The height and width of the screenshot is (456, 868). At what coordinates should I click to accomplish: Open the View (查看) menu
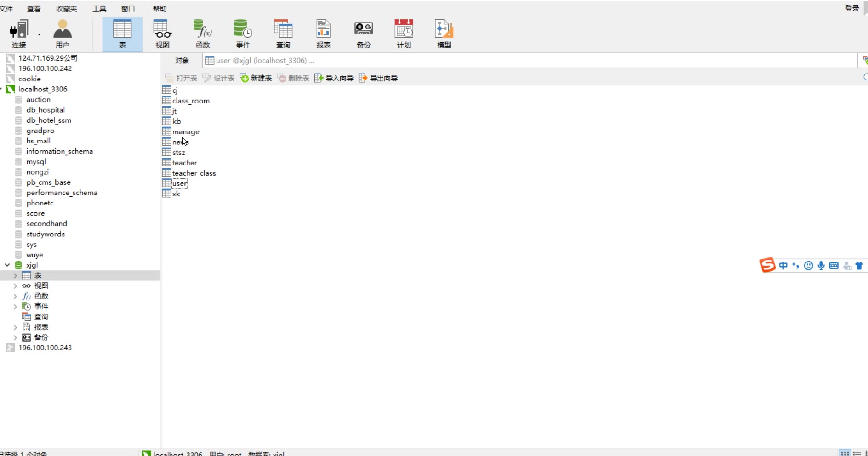34,8
